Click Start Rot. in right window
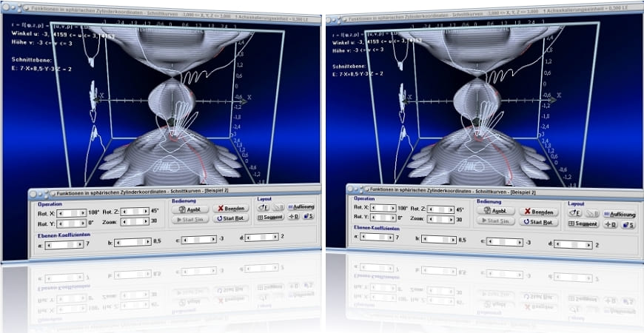 pyautogui.click(x=538, y=221)
